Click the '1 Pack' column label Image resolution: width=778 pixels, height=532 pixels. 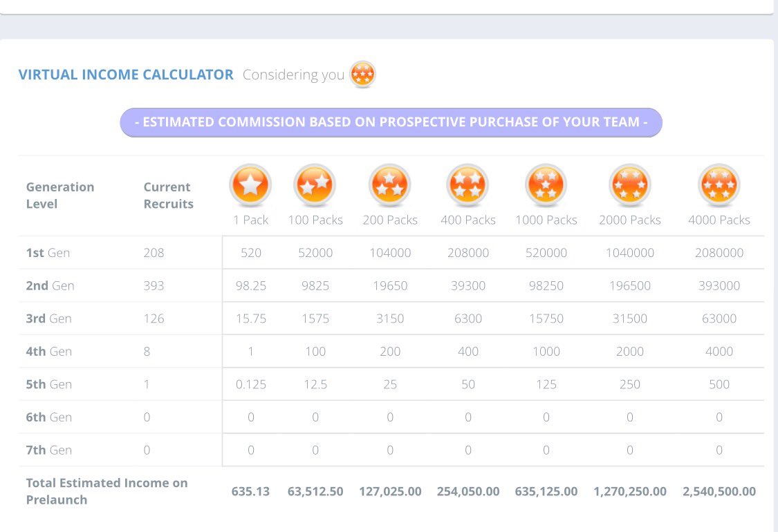(250, 220)
